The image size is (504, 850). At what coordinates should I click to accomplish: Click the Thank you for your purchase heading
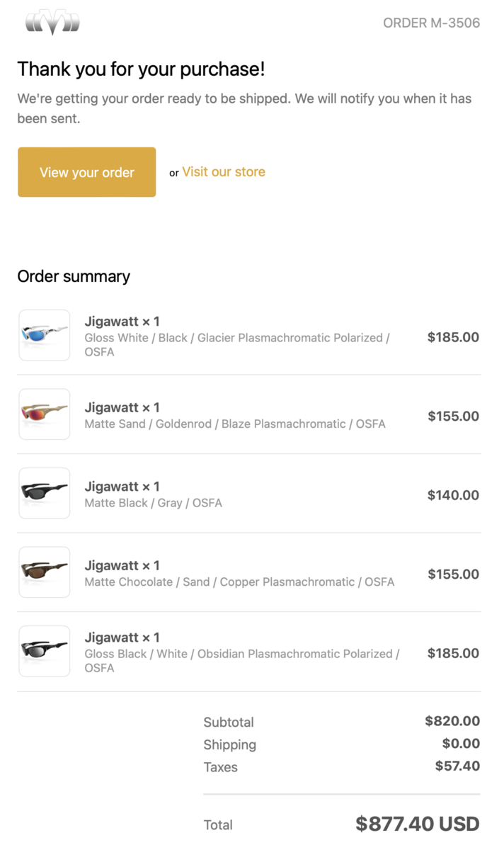click(x=141, y=69)
